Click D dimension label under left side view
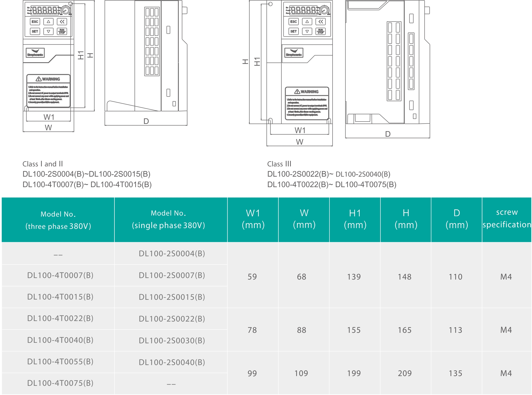The width and height of the screenshot is (532, 395). point(146,121)
